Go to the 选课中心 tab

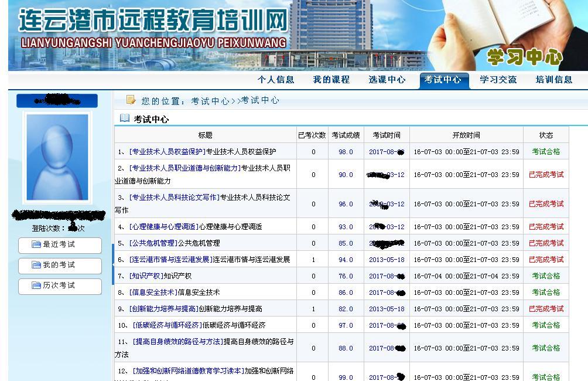(387, 80)
